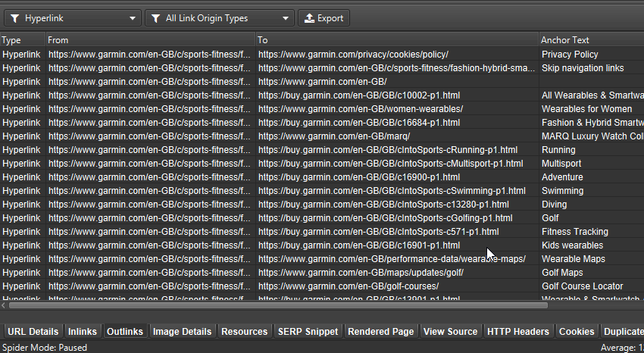Viewport: 644px width, 353px height.
Task: Click the To column header
Action: click(262, 40)
